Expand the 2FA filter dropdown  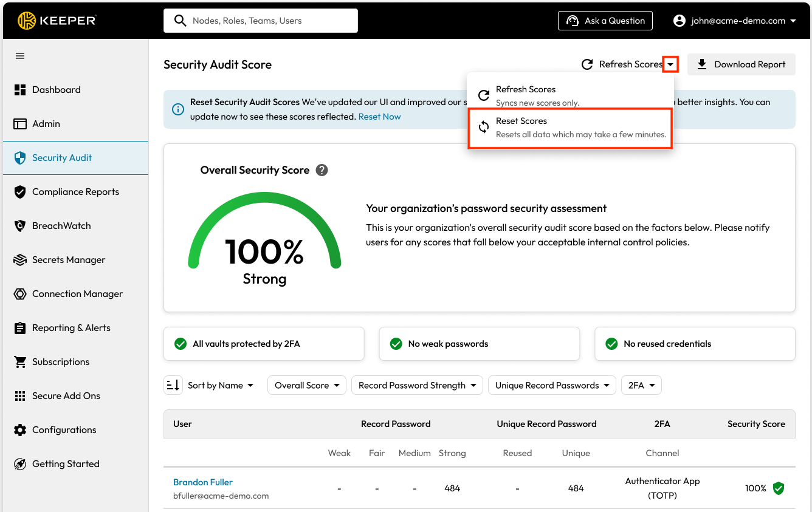click(x=641, y=385)
